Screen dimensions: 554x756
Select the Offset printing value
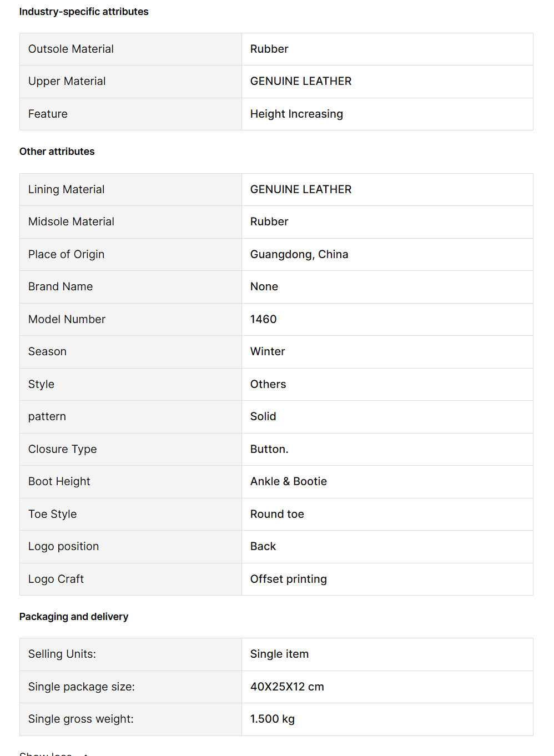289,579
